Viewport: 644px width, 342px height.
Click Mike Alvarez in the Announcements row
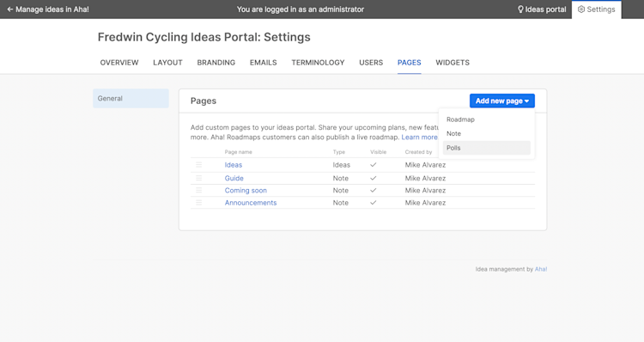tap(425, 203)
